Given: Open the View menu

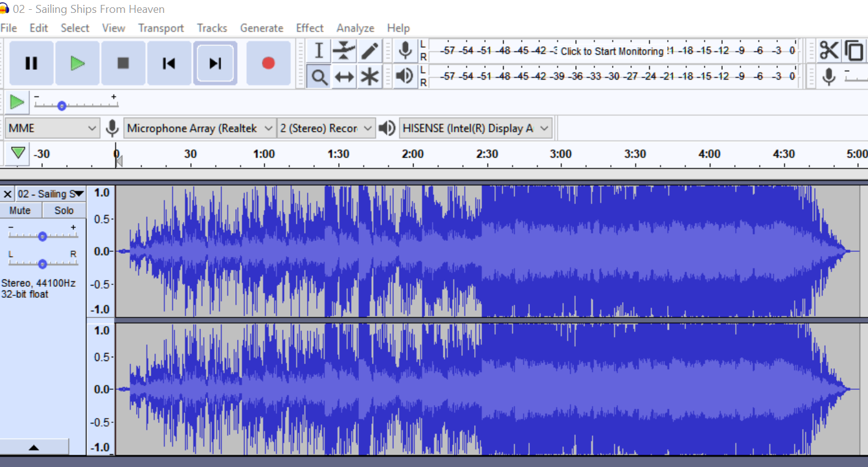Looking at the screenshot, I should click(113, 28).
